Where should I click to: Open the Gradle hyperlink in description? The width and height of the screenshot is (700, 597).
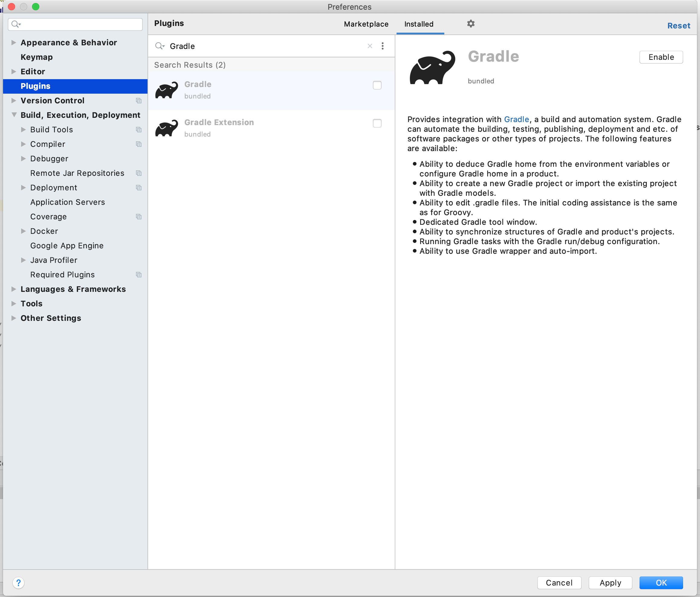(516, 119)
